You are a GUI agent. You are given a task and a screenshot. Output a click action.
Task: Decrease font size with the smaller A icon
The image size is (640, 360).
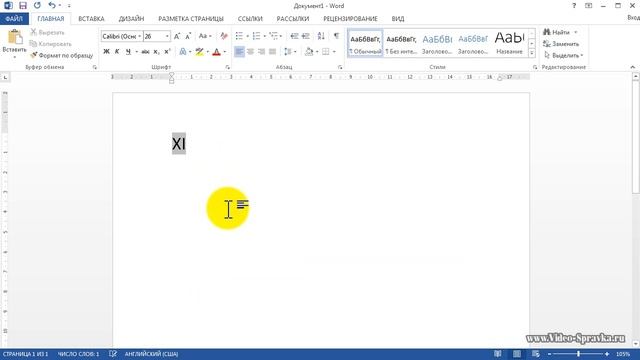[x=188, y=36]
